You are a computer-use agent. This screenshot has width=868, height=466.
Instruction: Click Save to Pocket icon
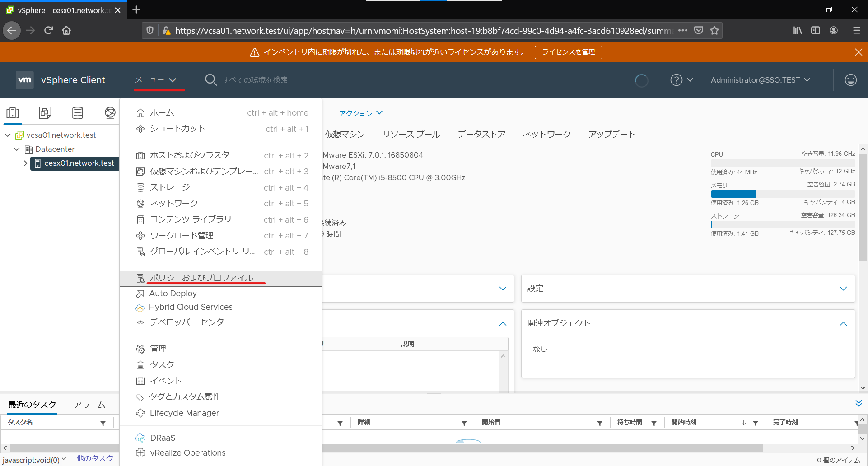tap(699, 30)
